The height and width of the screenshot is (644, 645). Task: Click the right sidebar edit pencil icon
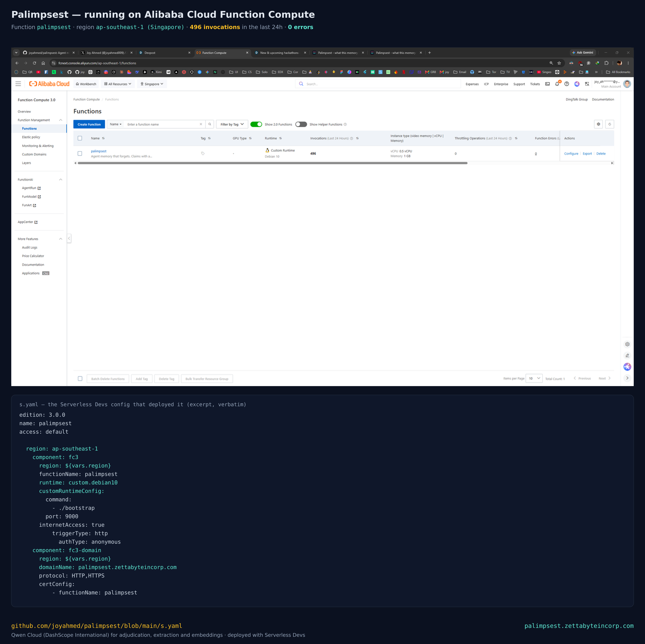[627, 355]
